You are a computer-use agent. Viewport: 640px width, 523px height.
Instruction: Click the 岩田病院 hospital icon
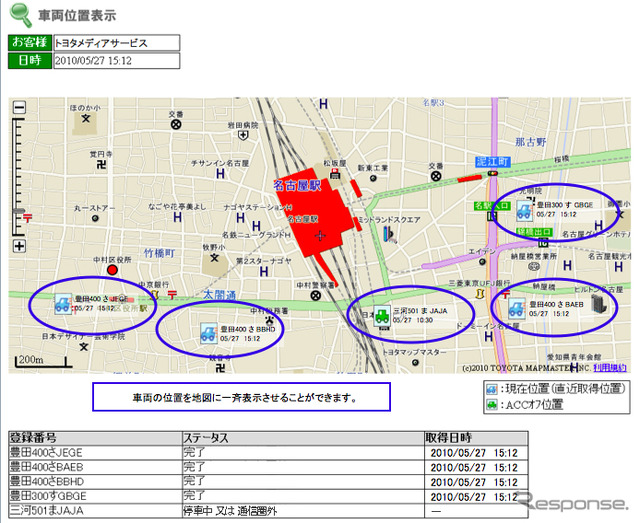243,135
